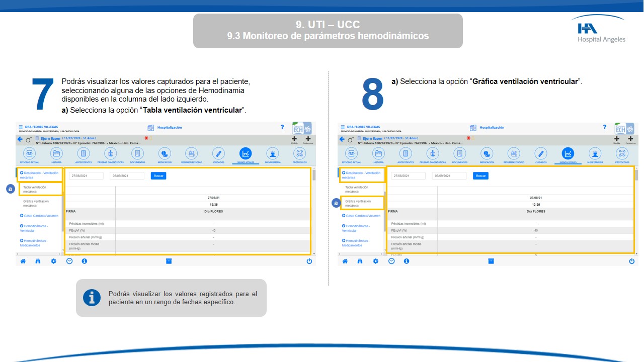Click 27/08/2021 start date field in step 7
This screenshot has width=644, height=362.
coord(86,176)
